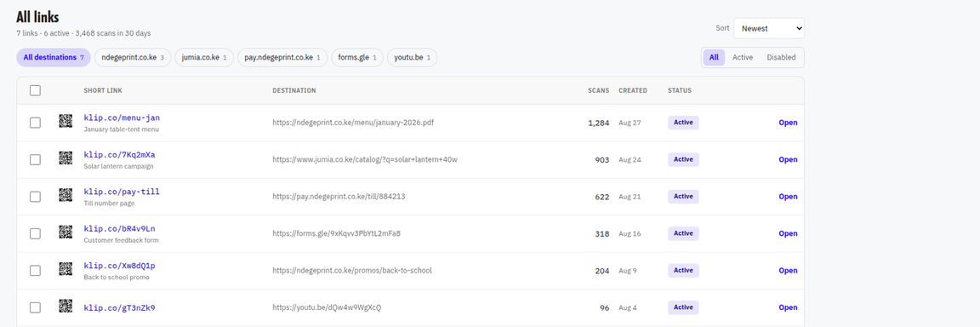The height and width of the screenshot is (327, 980).
Task: Click the QR code icon for klip.co/bR4v9Ln
Action: pyautogui.click(x=66, y=232)
